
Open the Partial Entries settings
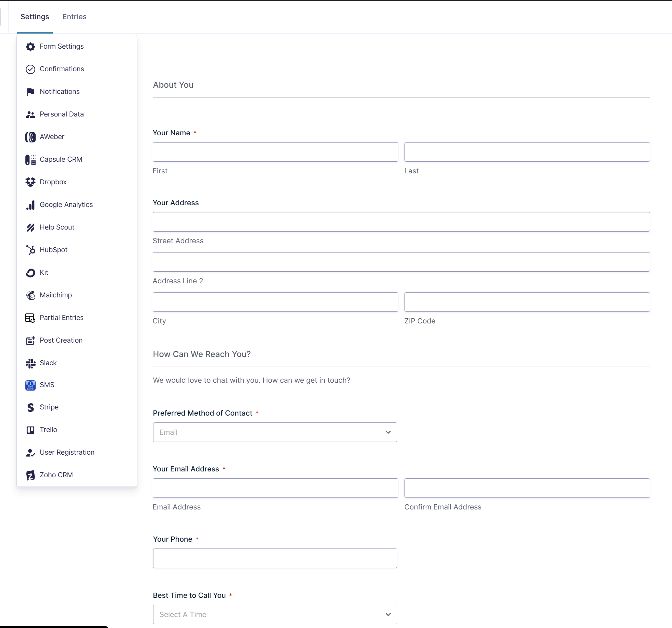(x=62, y=318)
